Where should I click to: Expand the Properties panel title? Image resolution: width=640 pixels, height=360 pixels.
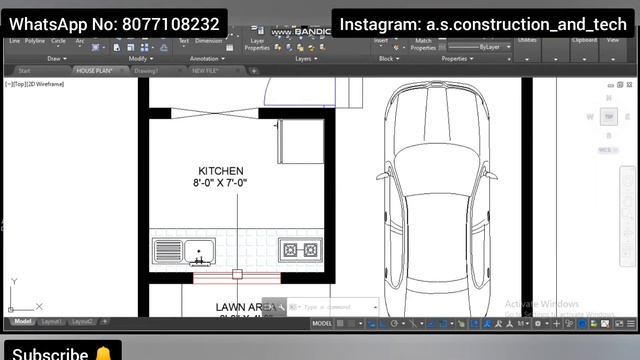(457, 59)
